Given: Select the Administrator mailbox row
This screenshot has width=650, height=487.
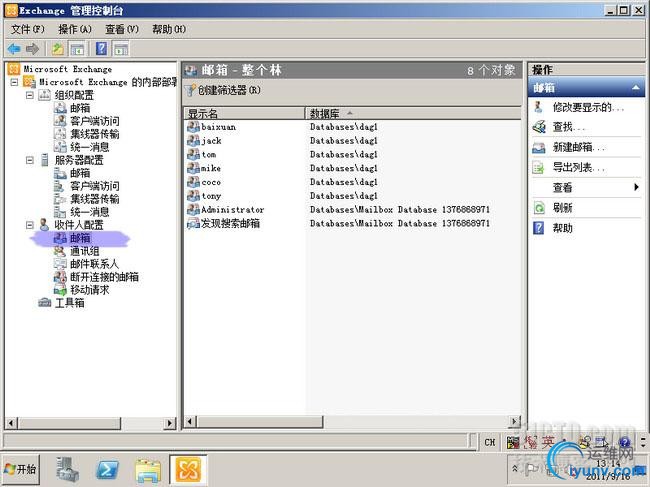Looking at the screenshot, I should [x=352, y=209].
